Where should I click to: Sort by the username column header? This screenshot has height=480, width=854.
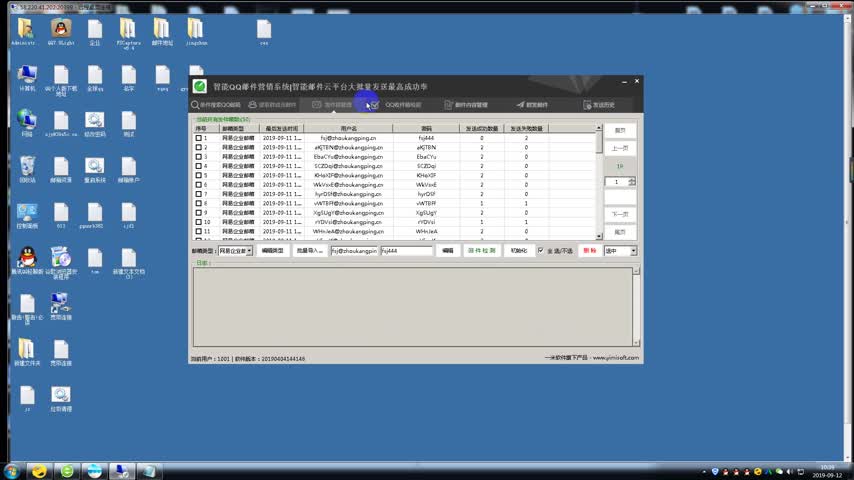pyautogui.click(x=349, y=129)
